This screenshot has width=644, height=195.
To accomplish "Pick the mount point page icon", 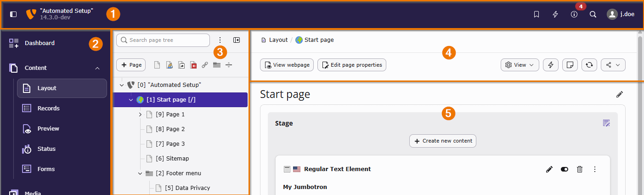I will [x=193, y=65].
